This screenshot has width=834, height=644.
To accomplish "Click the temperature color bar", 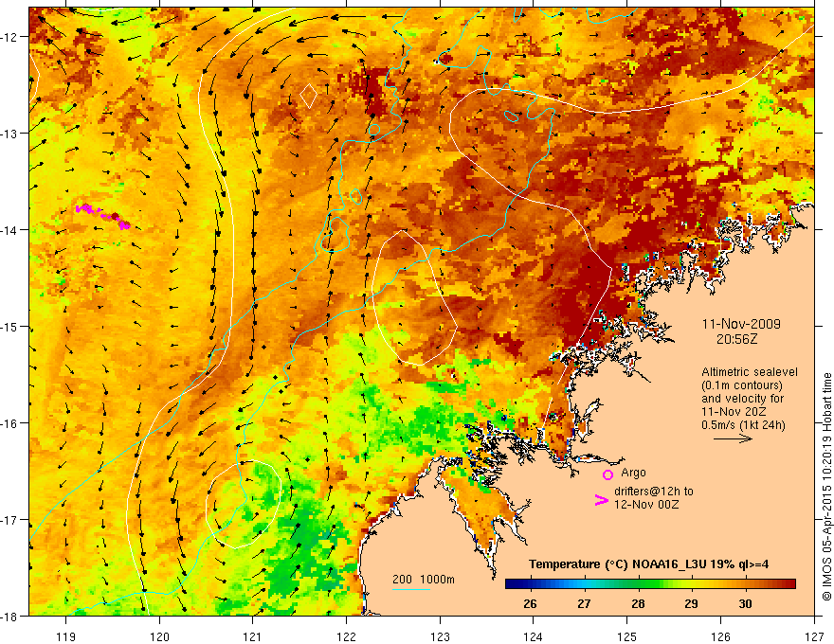I will [650, 584].
